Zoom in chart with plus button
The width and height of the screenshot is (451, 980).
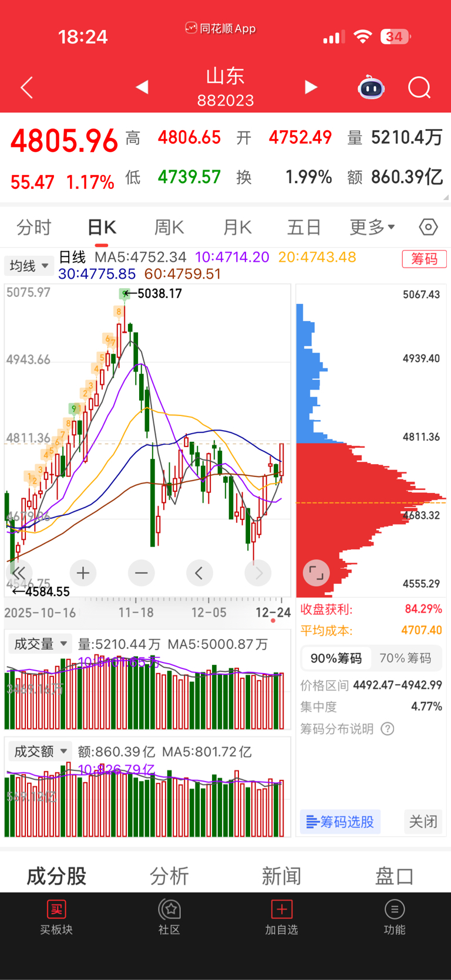coord(83,573)
